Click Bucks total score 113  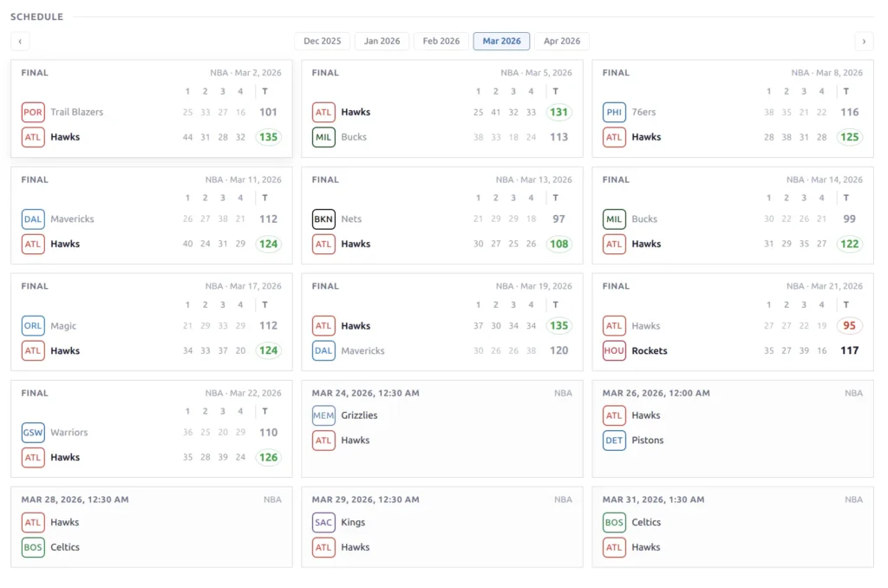pyautogui.click(x=558, y=137)
